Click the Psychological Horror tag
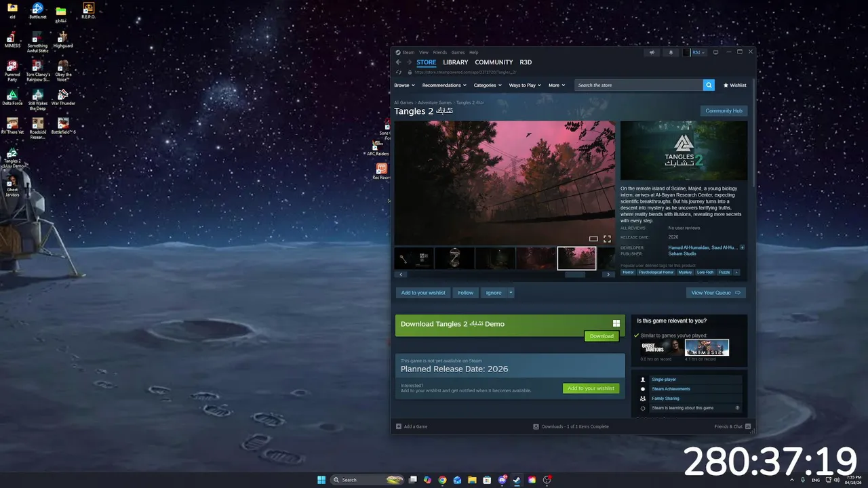This screenshot has height=488, width=868. click(656, 272)
